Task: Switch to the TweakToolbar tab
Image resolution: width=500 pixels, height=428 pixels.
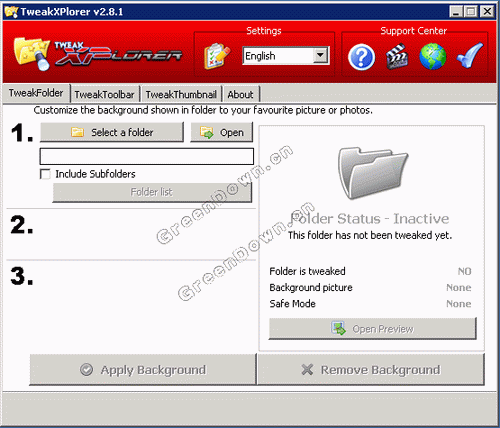Action: (x=104, y=95)
